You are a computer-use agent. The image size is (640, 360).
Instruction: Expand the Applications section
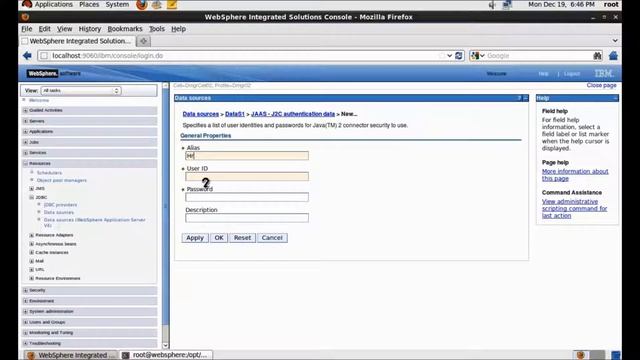coord(25,132)
